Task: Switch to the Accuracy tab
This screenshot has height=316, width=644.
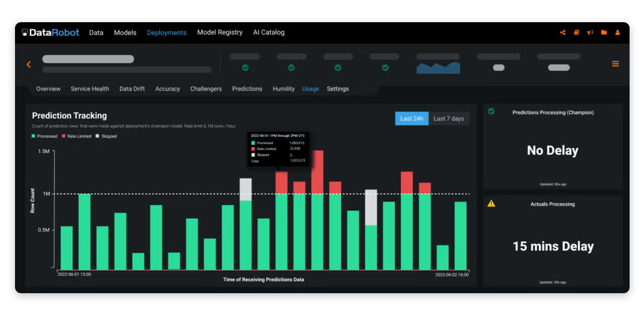Action: [167, 89]
